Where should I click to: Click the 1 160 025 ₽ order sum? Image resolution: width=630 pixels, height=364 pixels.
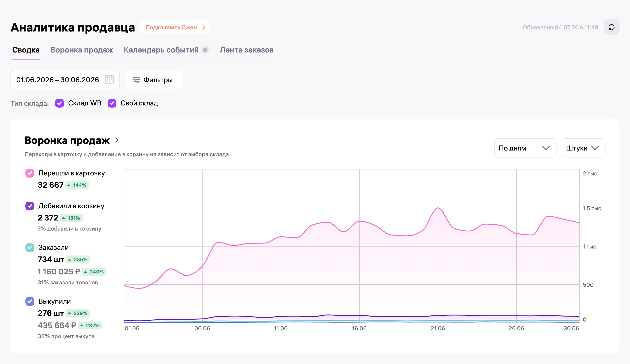tap(59, 271)
